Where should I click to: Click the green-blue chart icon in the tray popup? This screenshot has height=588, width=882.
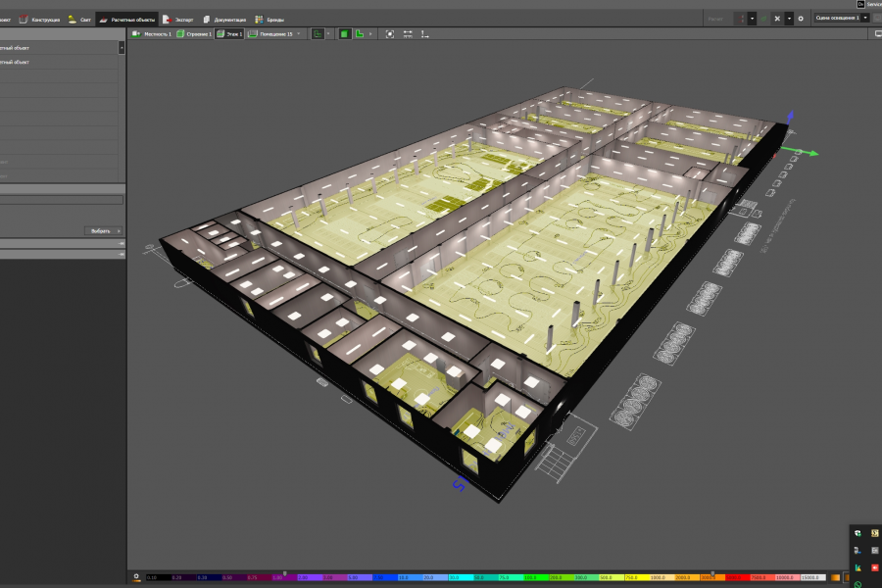click(x=857, y=567)
